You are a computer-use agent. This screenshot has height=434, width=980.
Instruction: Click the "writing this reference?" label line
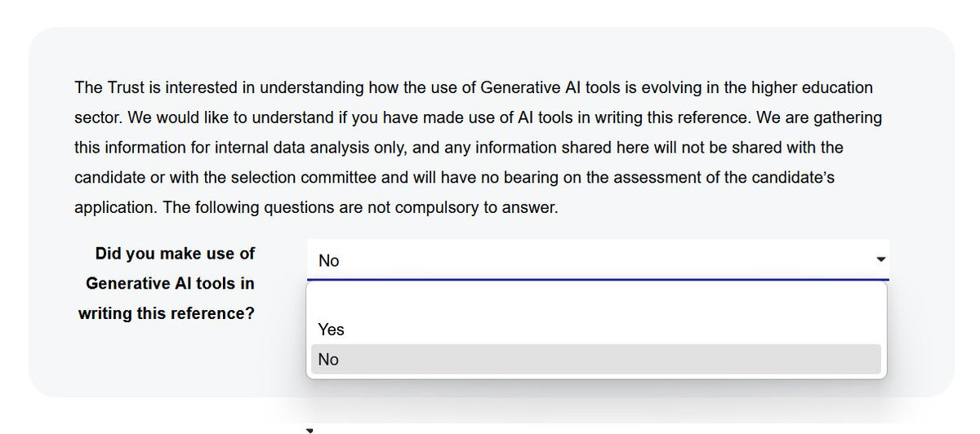pyautogui.click(x=166, y=313)
